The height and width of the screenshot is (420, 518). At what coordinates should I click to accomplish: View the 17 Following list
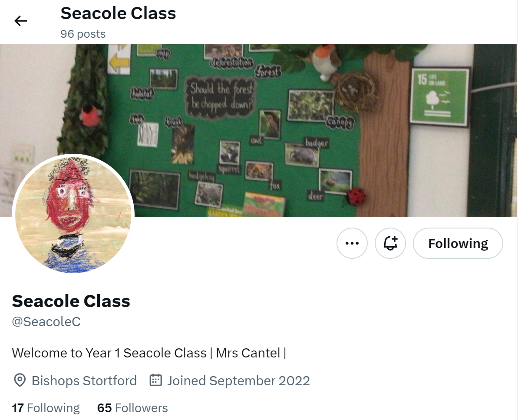46,408
